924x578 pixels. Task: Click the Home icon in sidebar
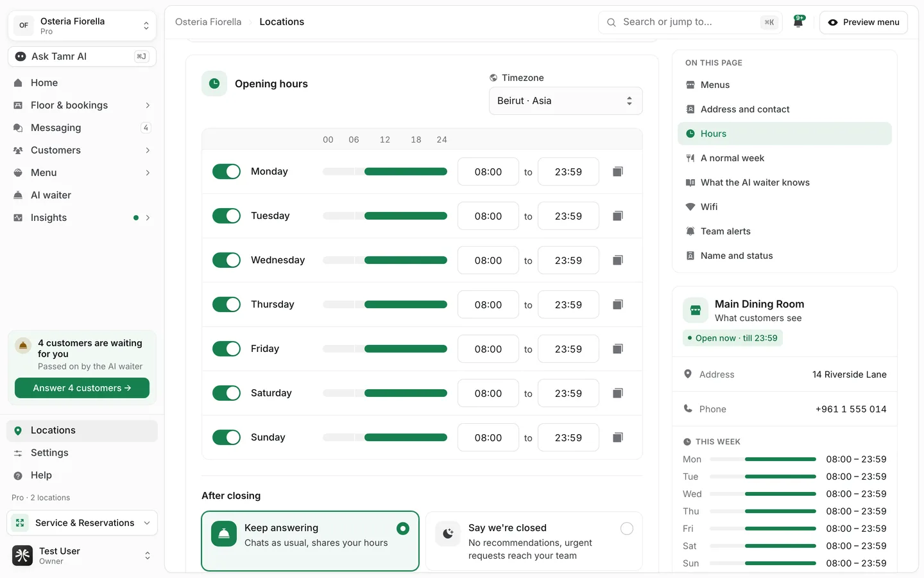18,83
